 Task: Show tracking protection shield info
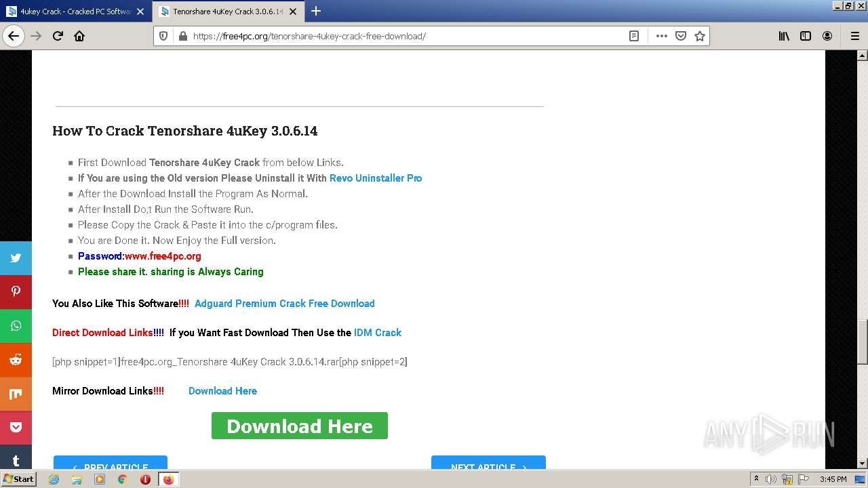pyautogui.click(x=163, y=36)
